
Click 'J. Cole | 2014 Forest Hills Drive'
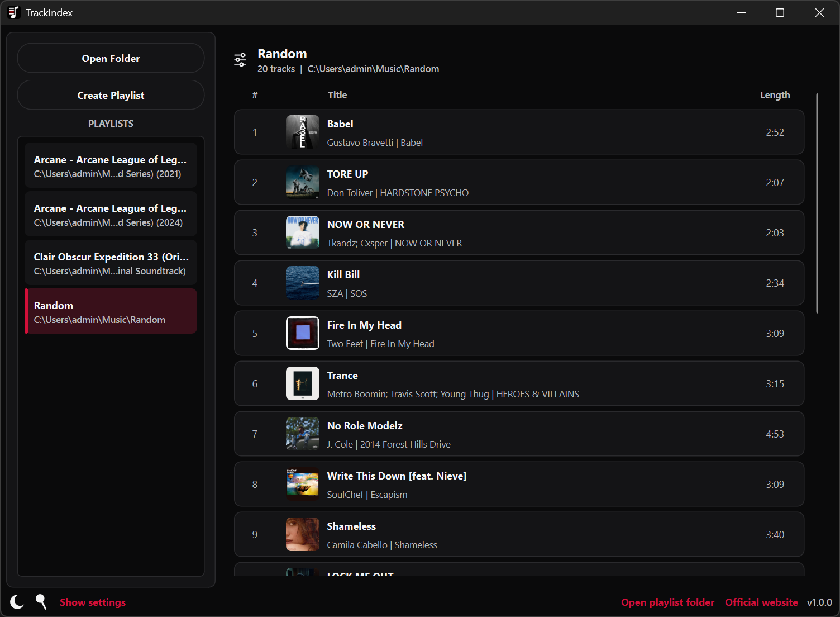point(389,444)
